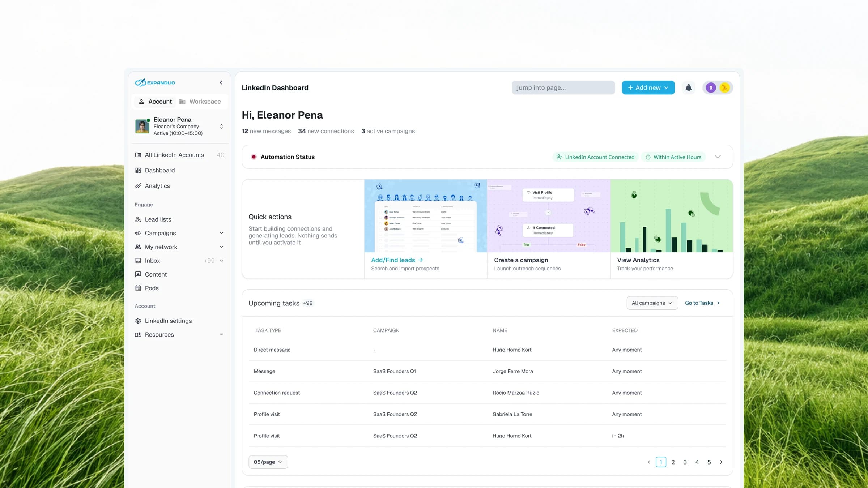Go to page 2 of tasks
This screenshot has height=488, width=868.
(x=673, y=462)
